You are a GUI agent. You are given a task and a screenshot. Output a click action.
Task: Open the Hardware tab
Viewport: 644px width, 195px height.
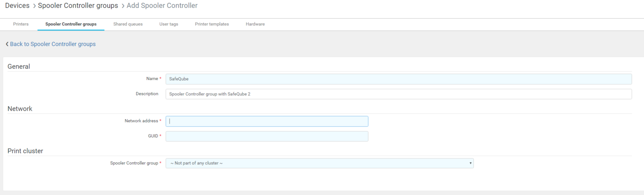point(255,24)
